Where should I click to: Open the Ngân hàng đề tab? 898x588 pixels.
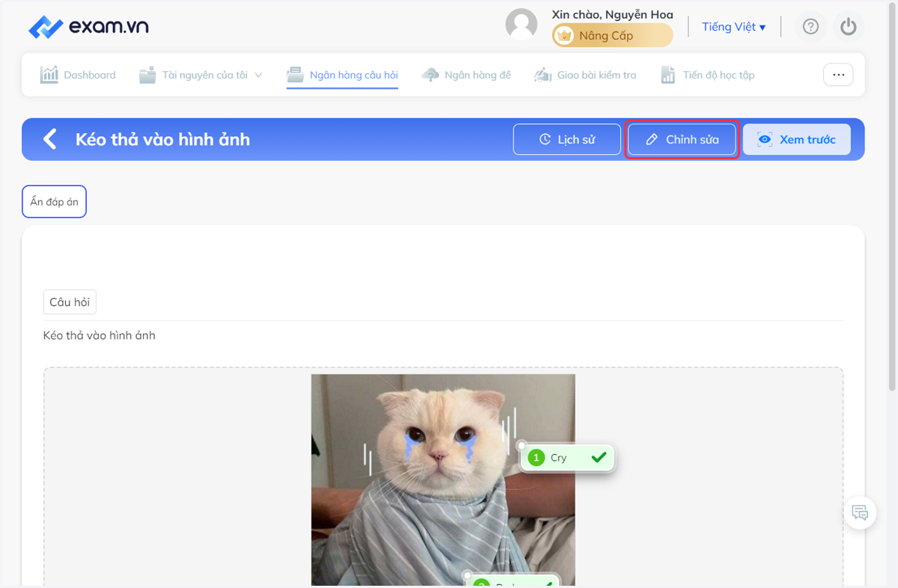pyautogui.click(x=466, y=75)
